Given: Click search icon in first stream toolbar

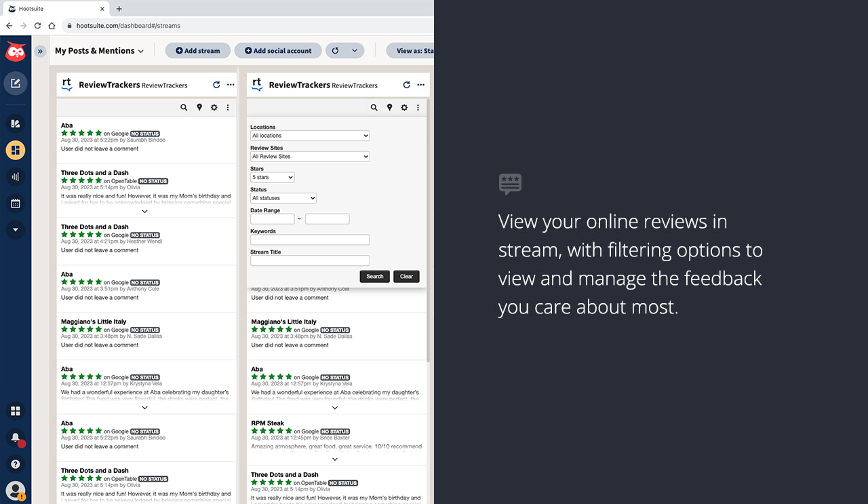Looking at the screenshot, I should pyautogui.click(x=184, y=107).
